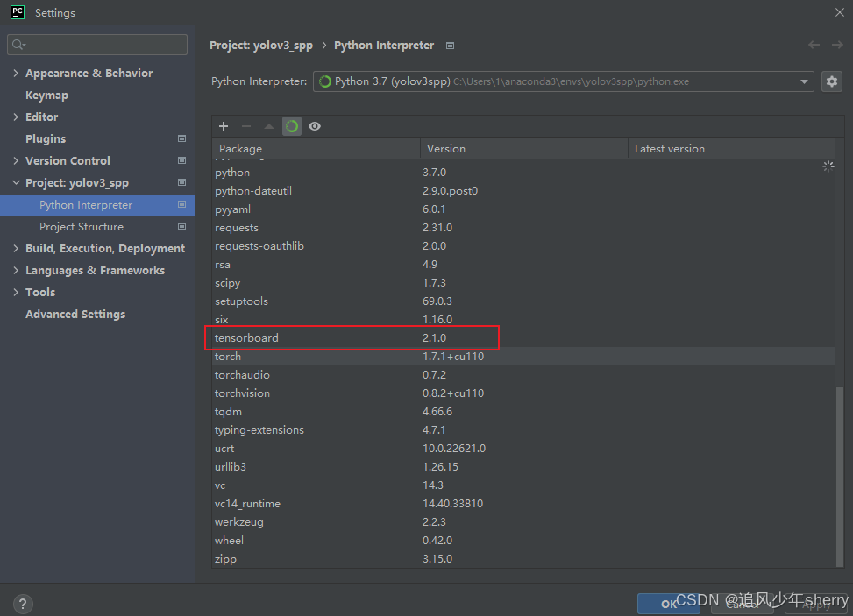Select the tqdm package row
Viewport: 853px width, 616px height.
[524, 412]
